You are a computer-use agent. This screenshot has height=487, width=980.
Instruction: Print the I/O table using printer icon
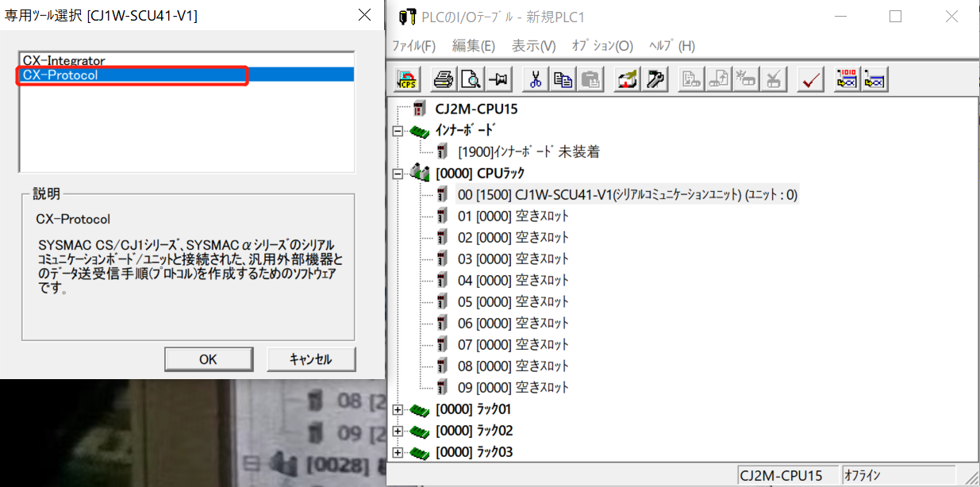click(444, 79)
